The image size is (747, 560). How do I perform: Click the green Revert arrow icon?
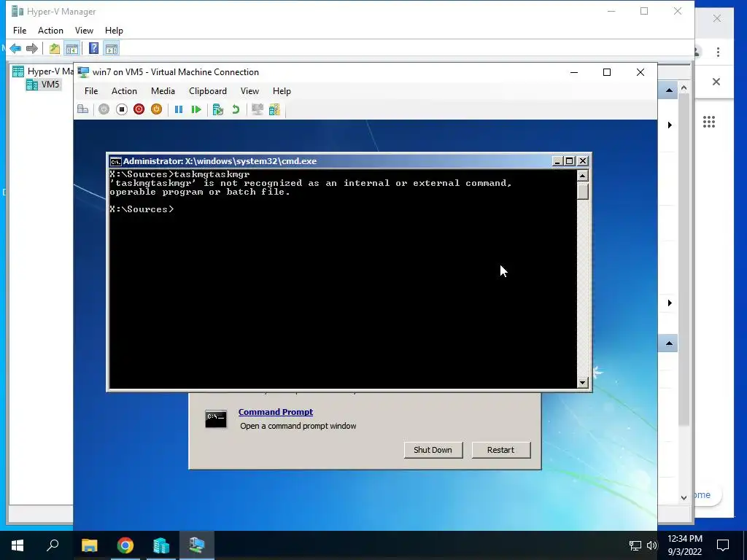tap(236, 109)
